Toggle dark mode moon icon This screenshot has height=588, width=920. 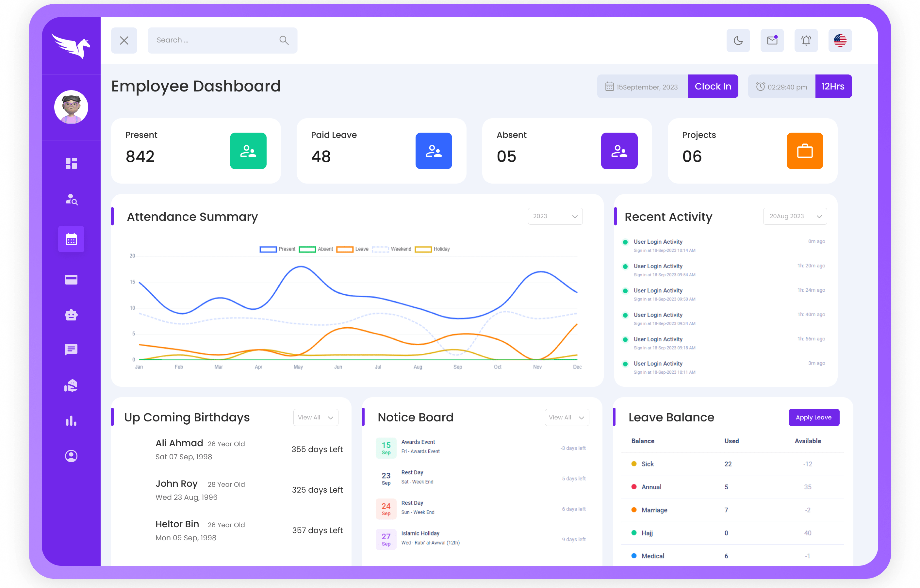738,41
